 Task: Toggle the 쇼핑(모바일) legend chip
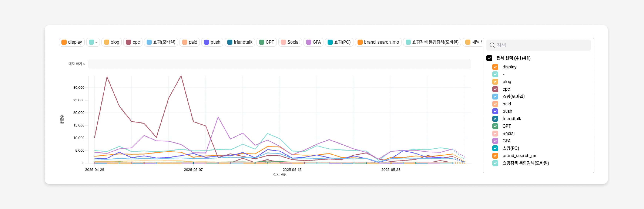coord(161,42)
